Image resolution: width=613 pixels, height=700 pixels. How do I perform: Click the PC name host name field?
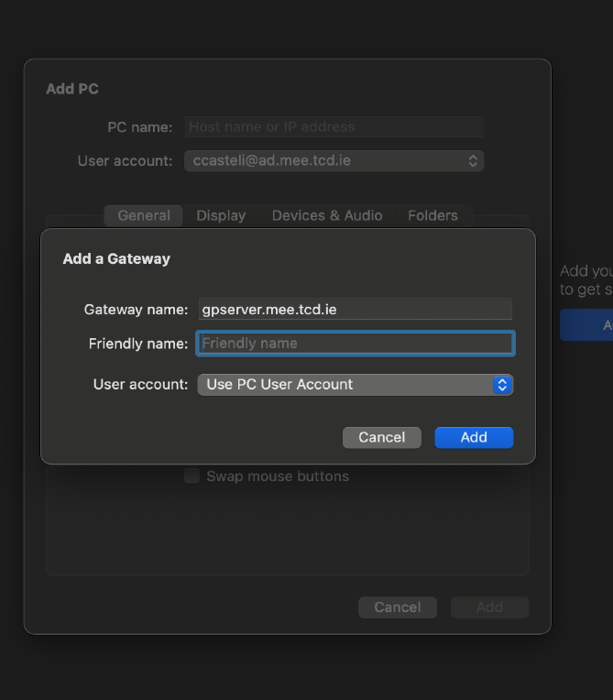coord(334,127)
